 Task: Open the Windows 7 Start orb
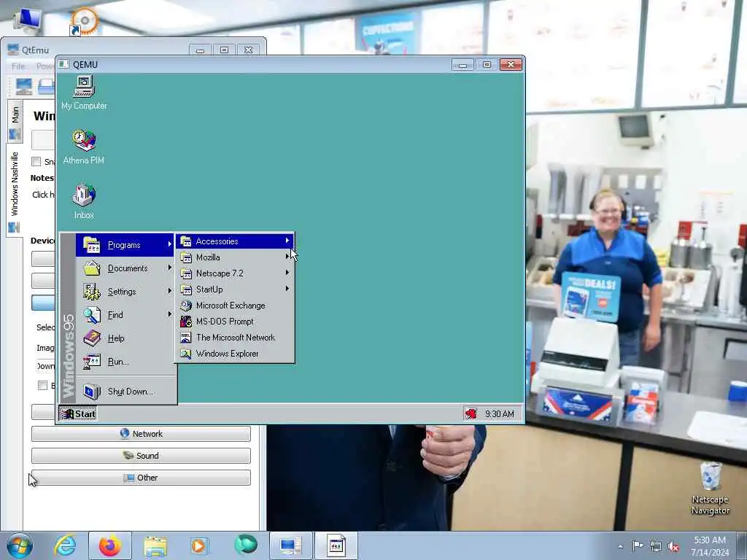click(20, 545)
